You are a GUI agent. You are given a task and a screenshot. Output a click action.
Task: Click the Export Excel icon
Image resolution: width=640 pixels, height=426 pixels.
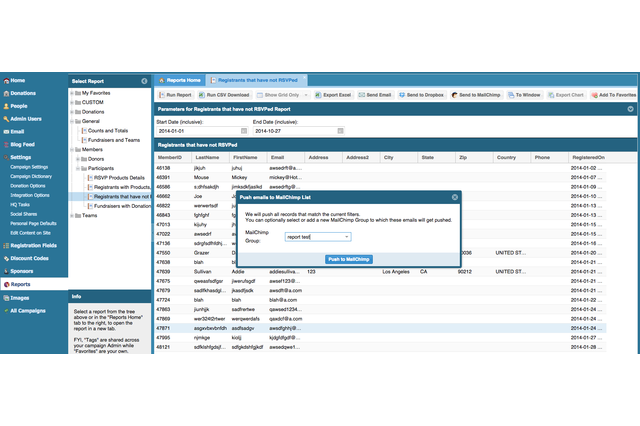tap(319, 94)
